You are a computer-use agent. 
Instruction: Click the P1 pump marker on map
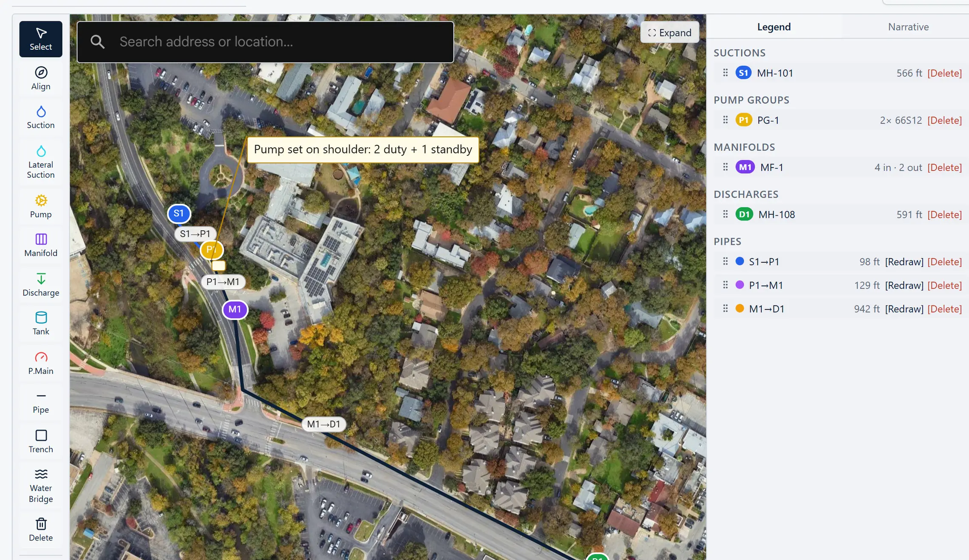pyautogui.click(x=211, y=250)
